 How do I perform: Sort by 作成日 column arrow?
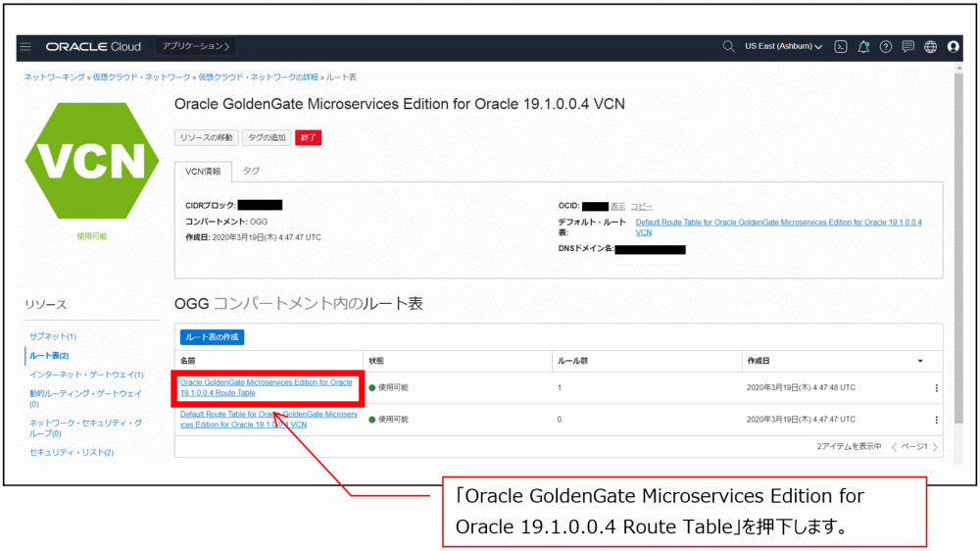click(x=920, y=362)
